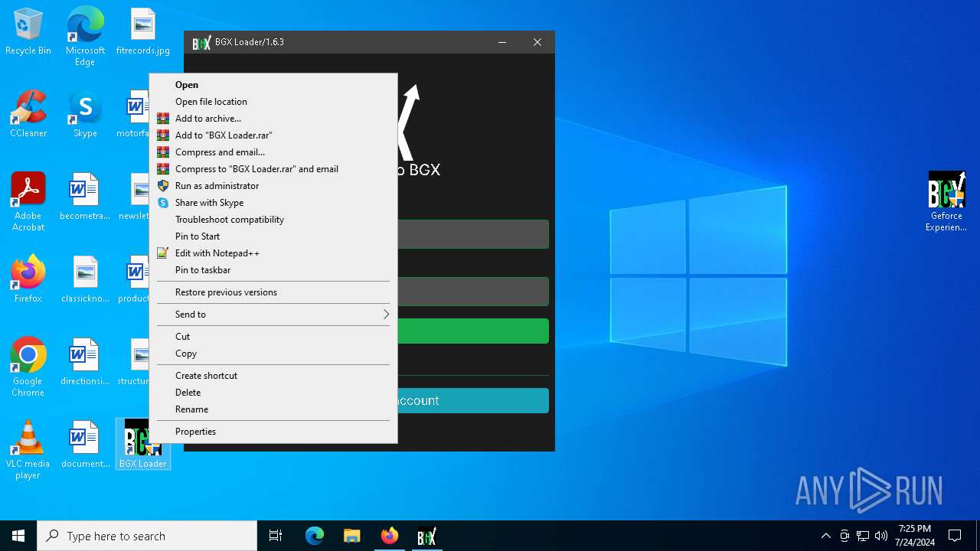Choose Rename from context menu

(273, 409)
